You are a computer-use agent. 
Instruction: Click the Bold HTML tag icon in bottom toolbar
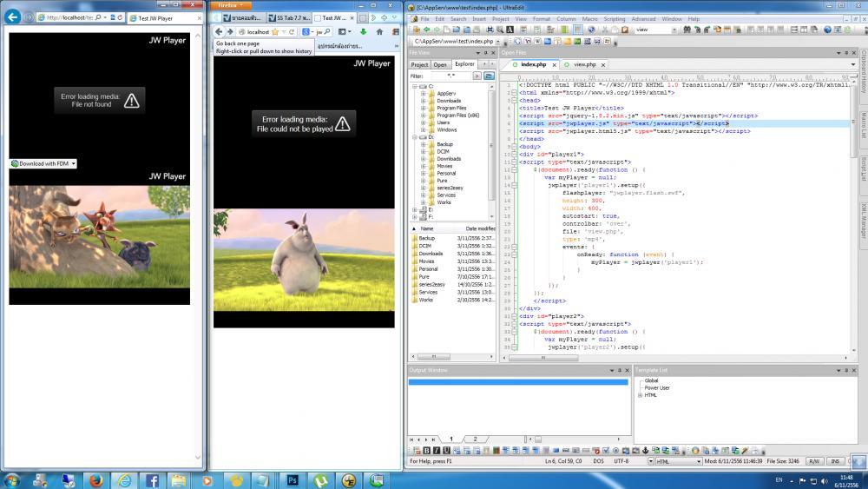click(x=428, y=451)
